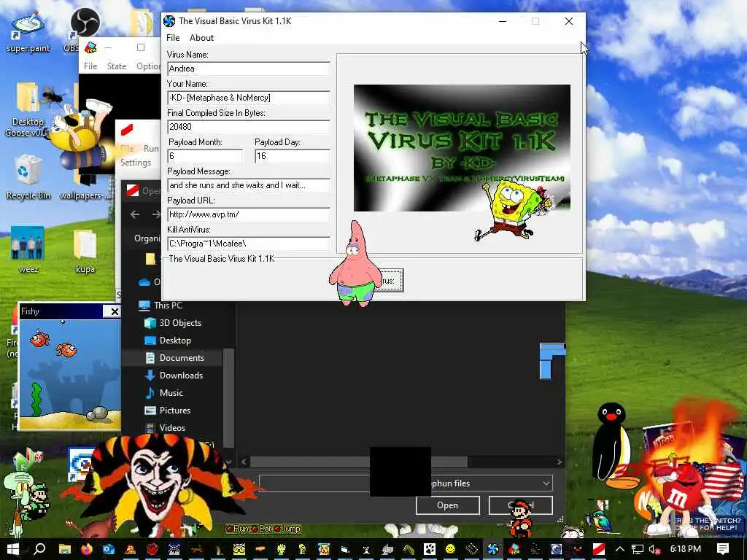
Task: Select Music in the navigation pane
Action: (171, 393)
